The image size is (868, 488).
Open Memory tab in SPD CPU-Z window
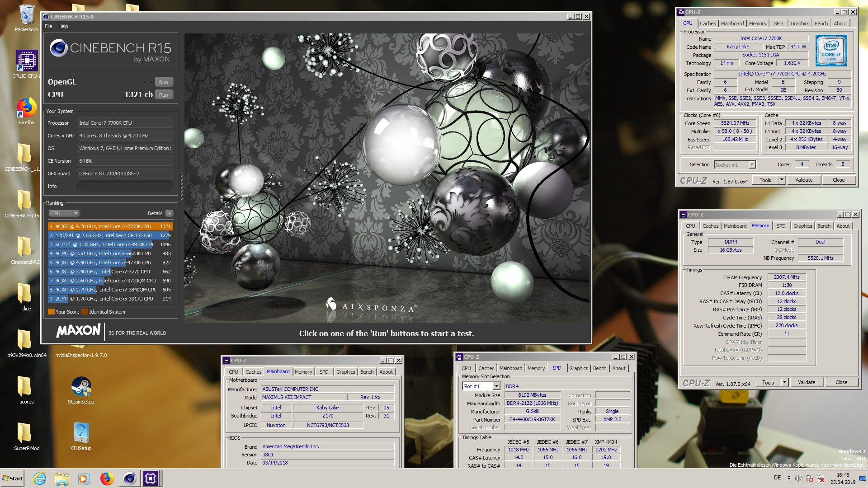(536, 368)
